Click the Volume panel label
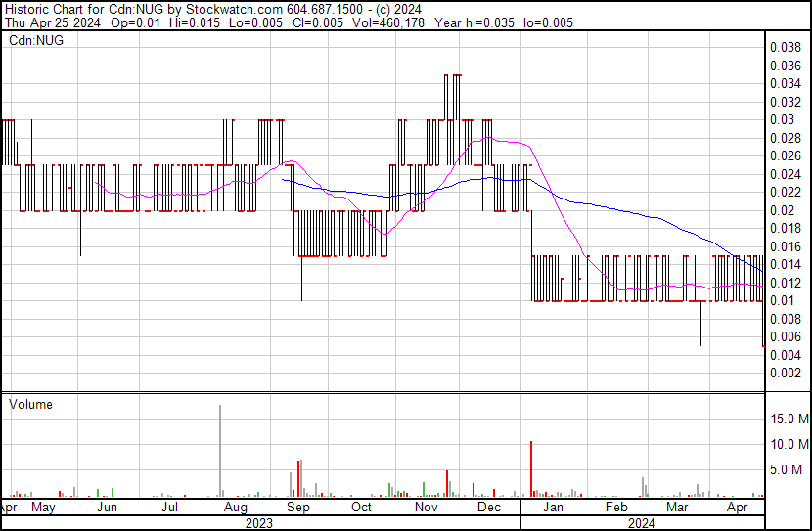Viewport: 812px width, 531px height. pos(30,404)
